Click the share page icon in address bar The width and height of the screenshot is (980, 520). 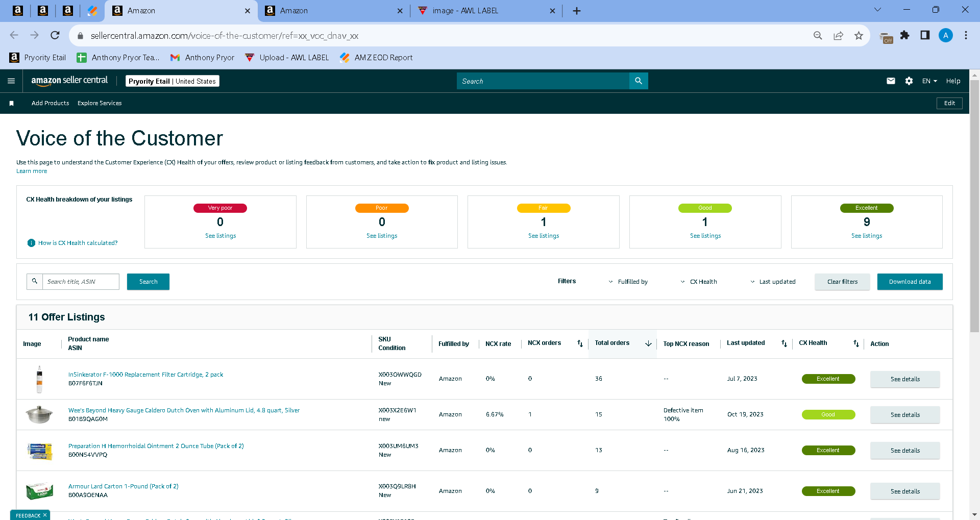pos(838,35)
